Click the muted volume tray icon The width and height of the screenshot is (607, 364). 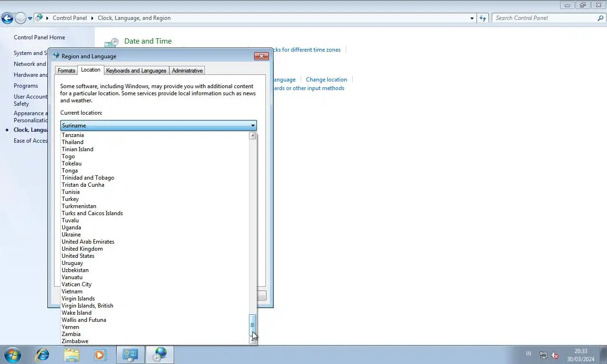tap(555, 355)
